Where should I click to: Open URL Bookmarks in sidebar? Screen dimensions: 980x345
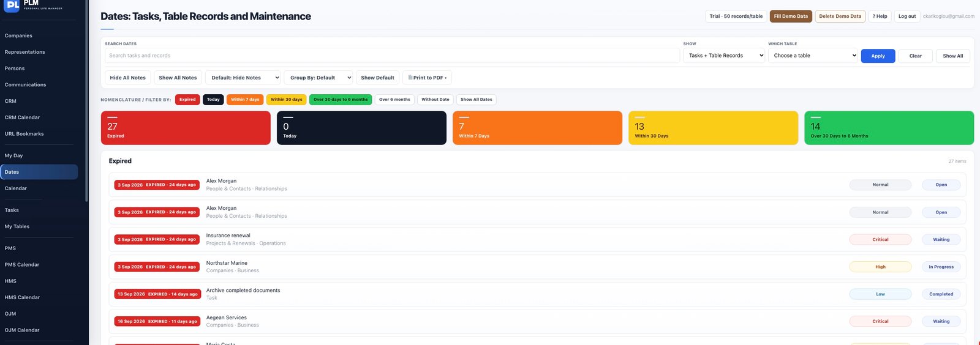[24, 133]
